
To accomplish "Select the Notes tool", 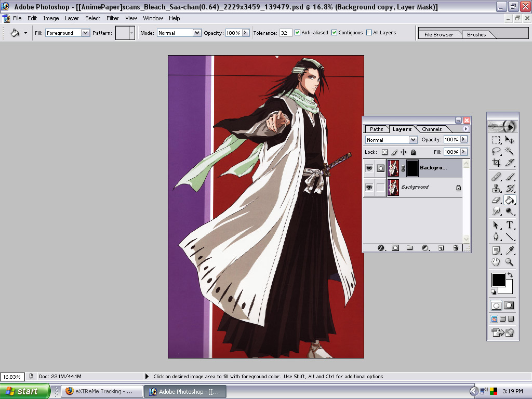I will pyautogui.click(x=496, y=250).
